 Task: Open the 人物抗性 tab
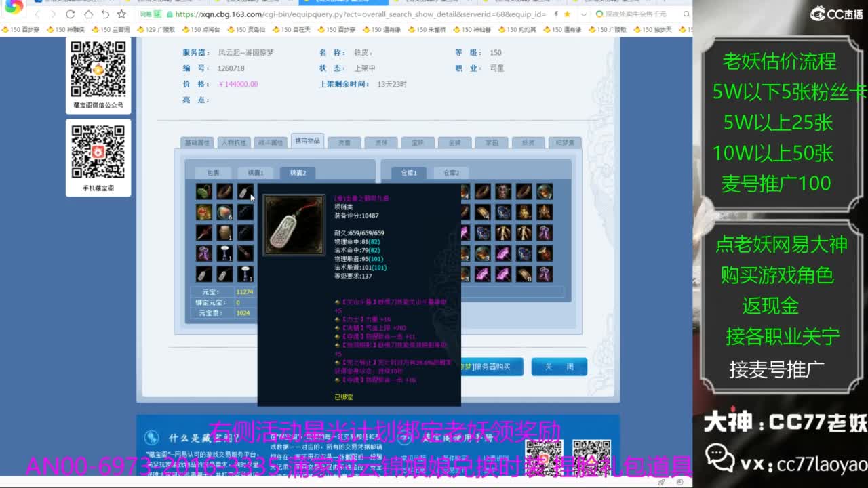[234, 143]
